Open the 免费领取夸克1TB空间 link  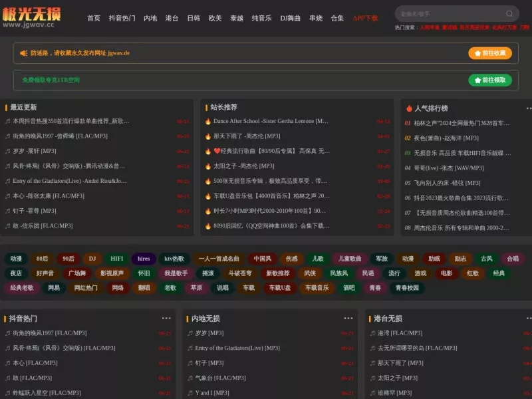pos(51,80)
